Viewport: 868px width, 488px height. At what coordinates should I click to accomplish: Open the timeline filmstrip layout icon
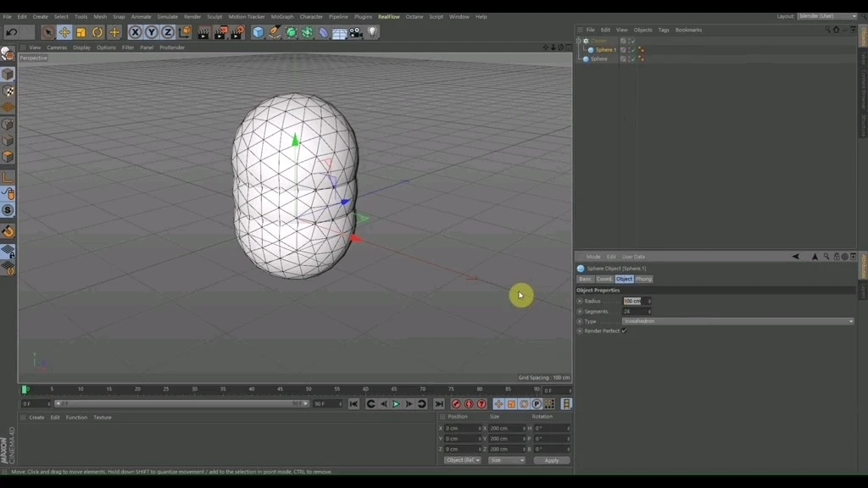(x=566, y=404)
